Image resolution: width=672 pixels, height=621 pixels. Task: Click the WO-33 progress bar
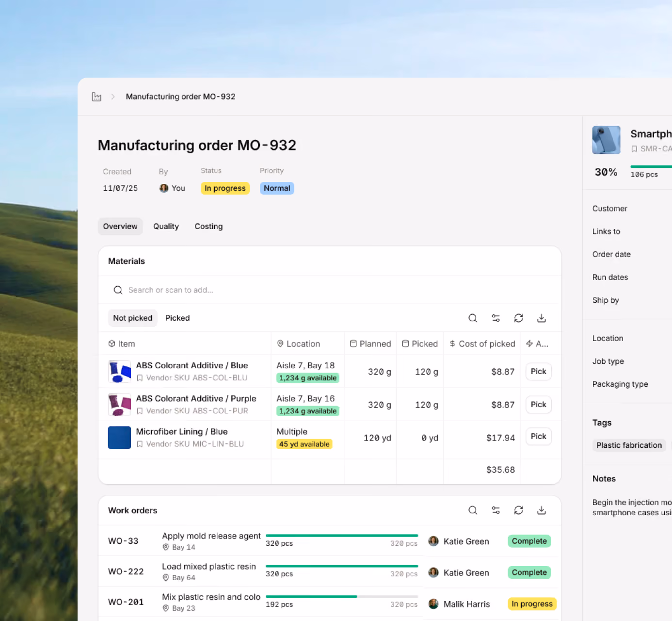click(x=342, y=536)
